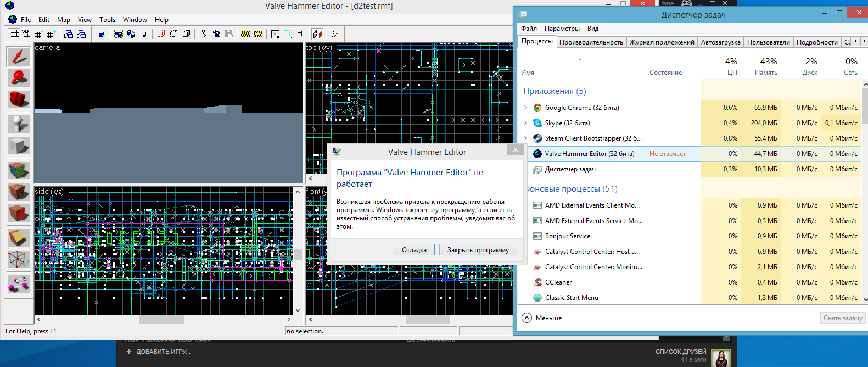
Task: Open the Tools menu in Hammer
Action: [108, 19]
